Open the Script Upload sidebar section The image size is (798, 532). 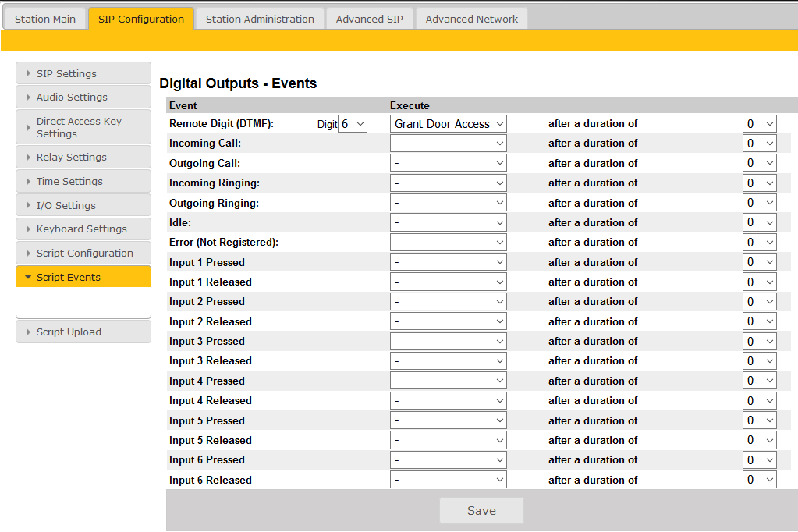pos(83,332)
